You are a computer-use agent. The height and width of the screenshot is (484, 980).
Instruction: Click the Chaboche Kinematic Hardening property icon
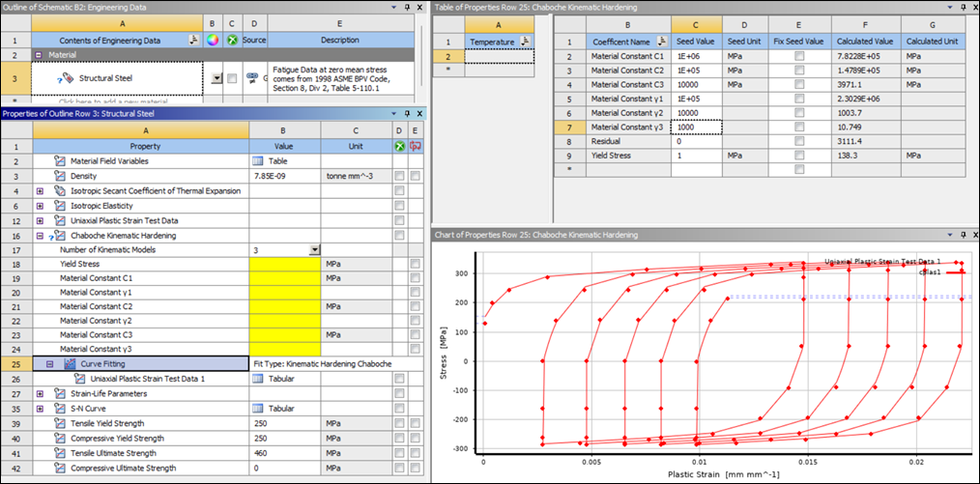tap(59, 236)
